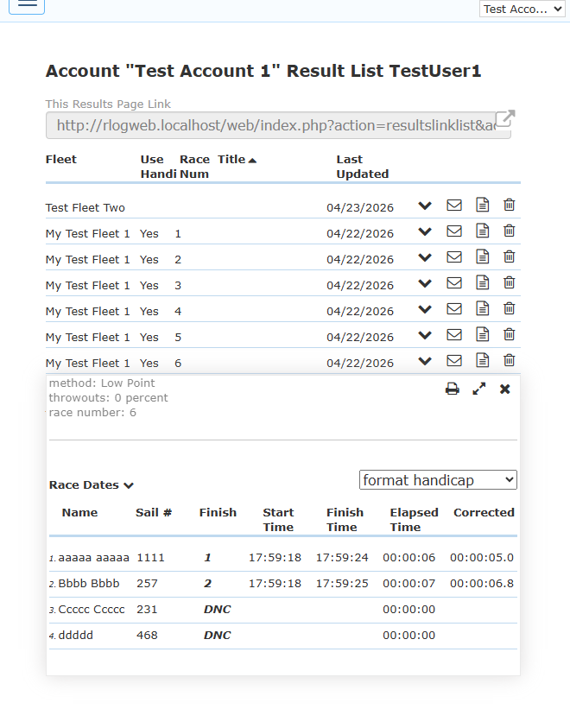The height and width of the screenshot is (728, 570).
Task: Open document for race 3 results
Action: (482, 282)
